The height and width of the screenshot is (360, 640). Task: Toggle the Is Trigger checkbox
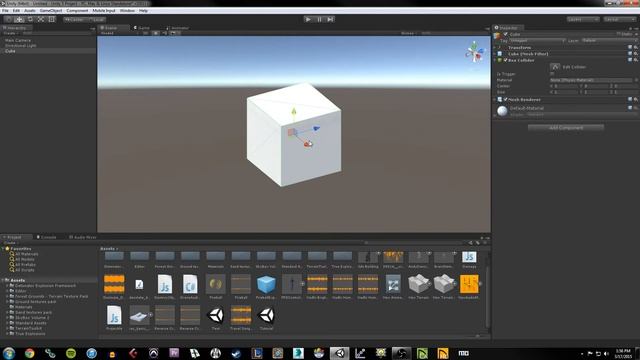(552, 74)
